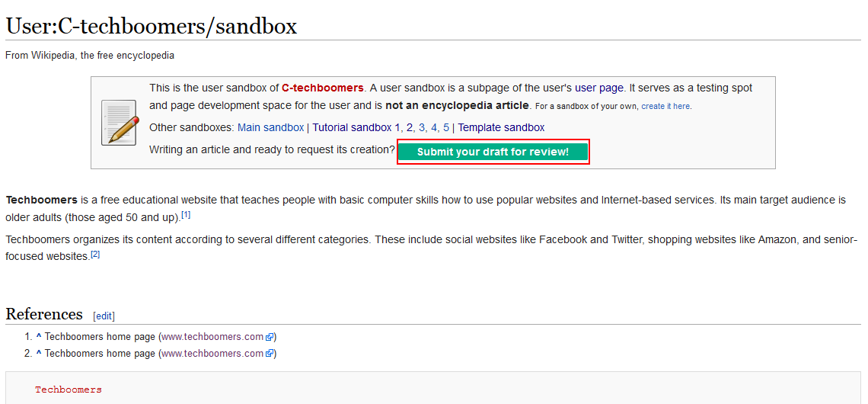Click the 'Other sandboxes:' label
This screenshot has height=404, width=868.
tap(192, 127)
